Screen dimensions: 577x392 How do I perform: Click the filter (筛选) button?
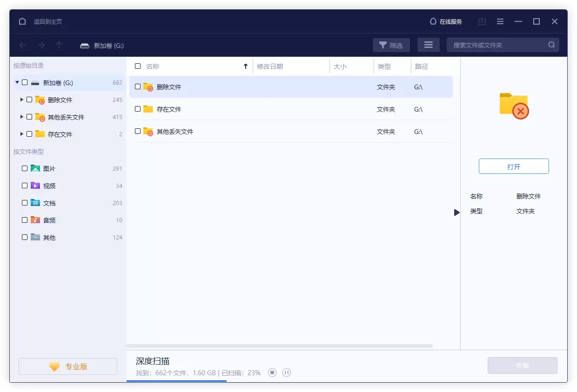click(x=391, y=45)
